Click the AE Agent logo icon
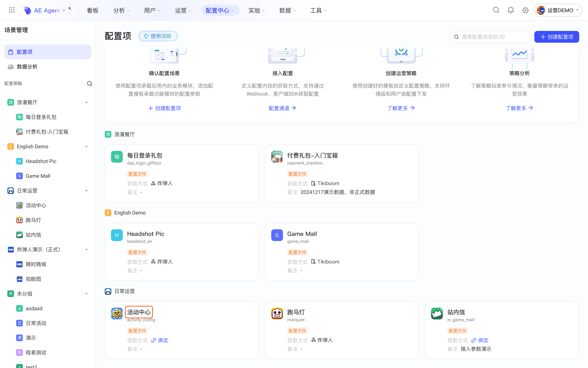 point(27,10)
